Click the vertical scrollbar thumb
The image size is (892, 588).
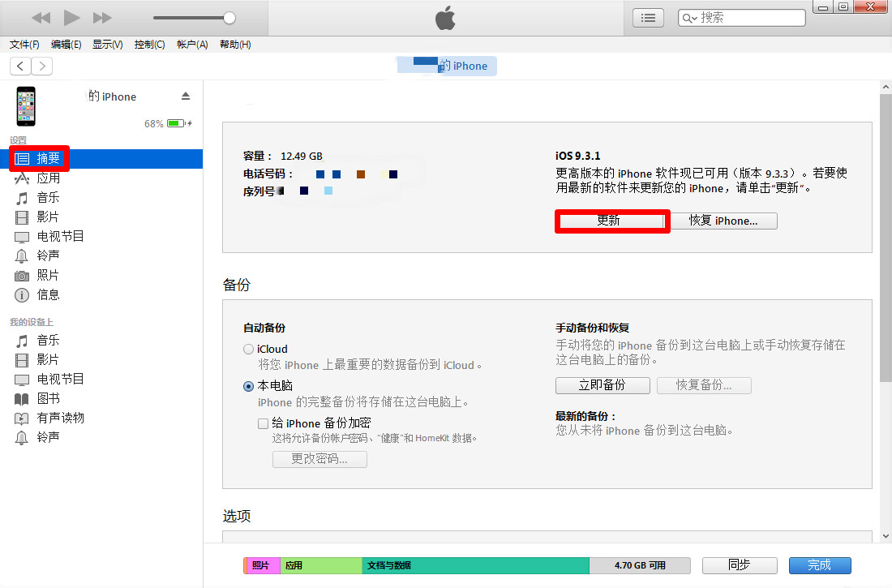click(886, 238)
